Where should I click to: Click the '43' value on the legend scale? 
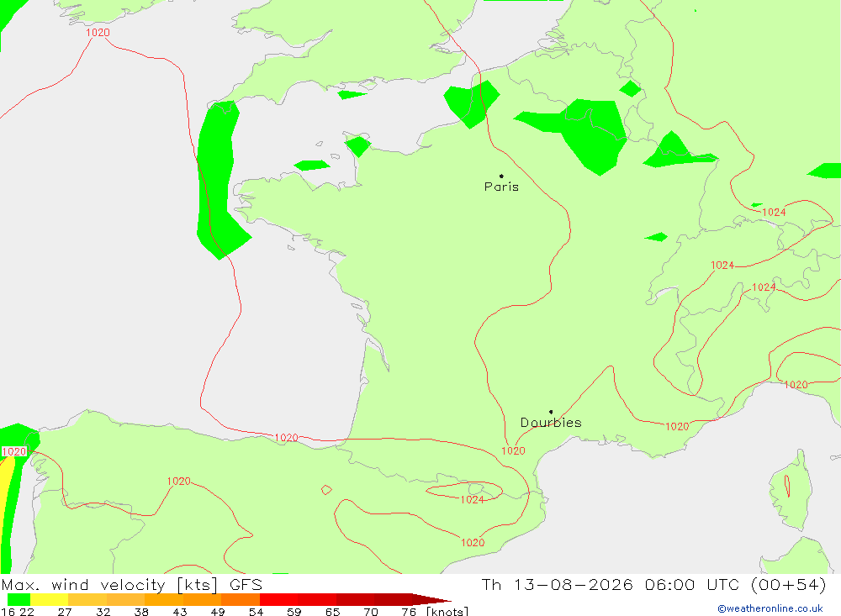pos(180,611)
